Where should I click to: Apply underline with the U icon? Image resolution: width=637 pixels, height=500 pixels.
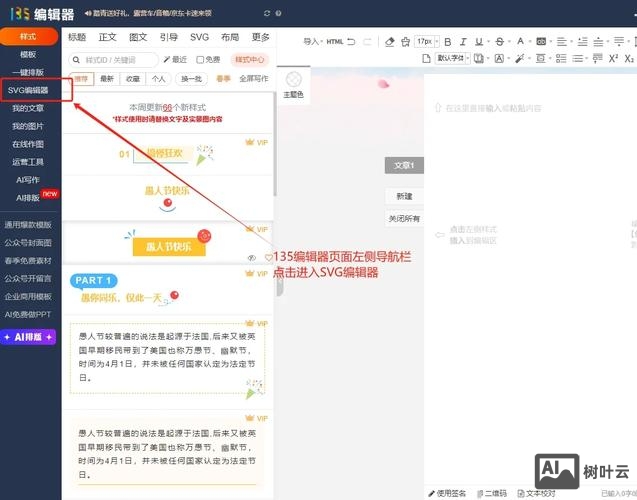479,41
